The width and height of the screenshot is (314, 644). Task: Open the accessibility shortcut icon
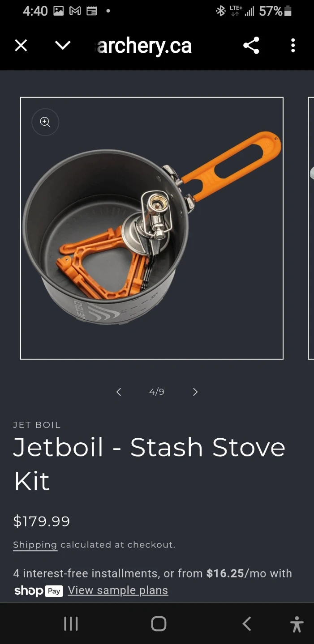(297, 624)
